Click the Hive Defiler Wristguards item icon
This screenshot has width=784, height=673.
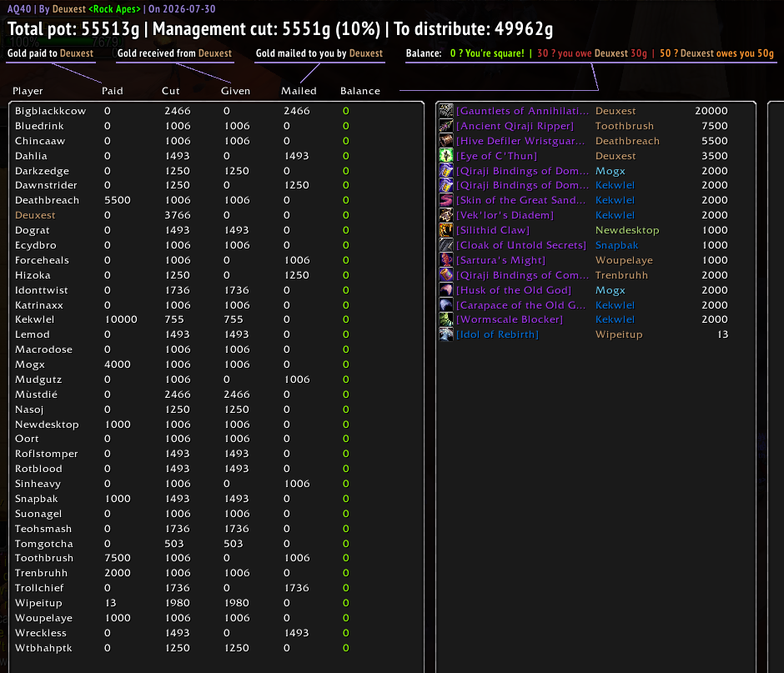click(x=446, y=141)
